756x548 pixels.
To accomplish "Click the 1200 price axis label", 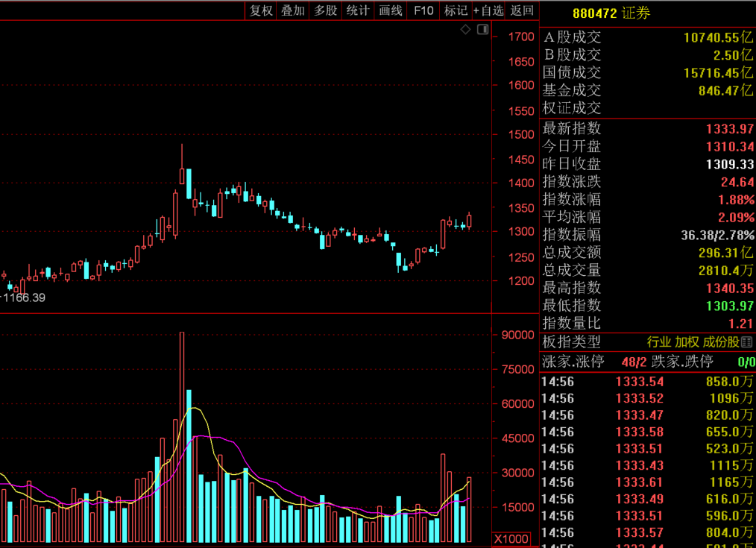I will coord(521,281).
